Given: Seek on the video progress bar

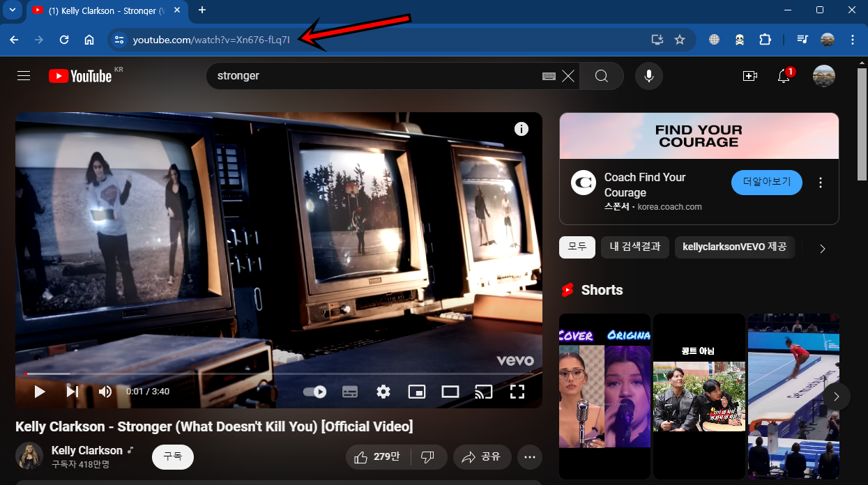Looking at the screenshot, I should click(x=279, y=374).
